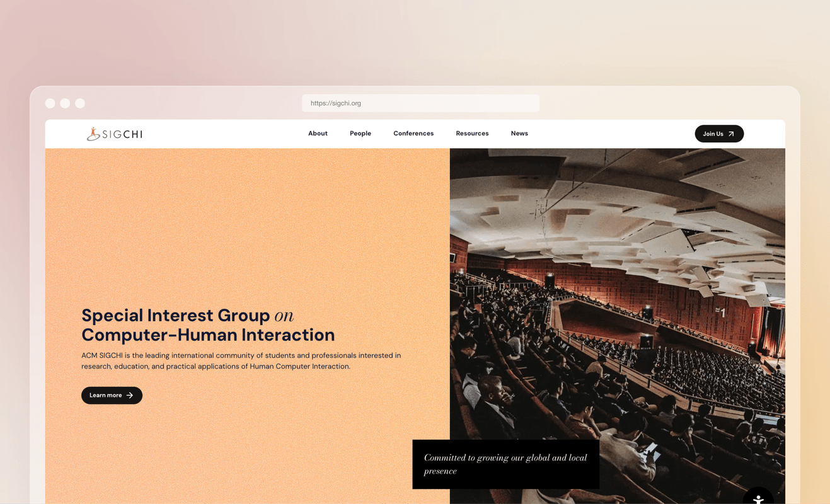Open the People menu
This screenshot has height=504, width=830.
coord(360,134)
